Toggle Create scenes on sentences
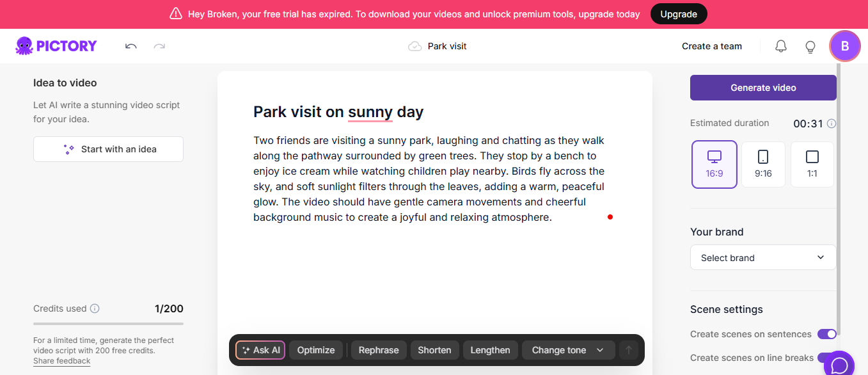 [826, 334]
